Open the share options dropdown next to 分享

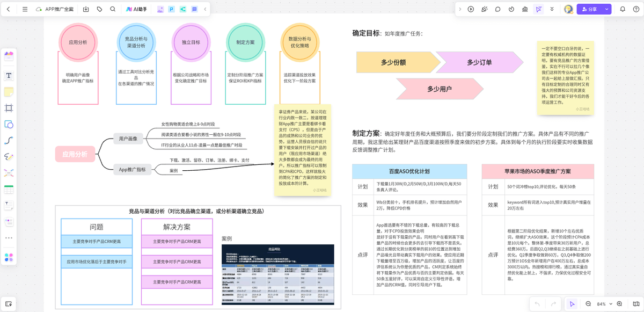coord(606,9)
